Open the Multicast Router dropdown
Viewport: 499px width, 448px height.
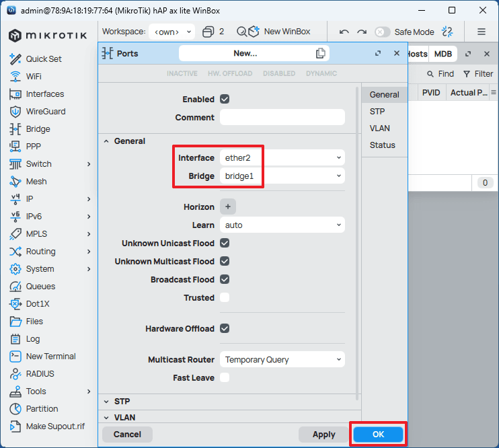coord(282,360)
